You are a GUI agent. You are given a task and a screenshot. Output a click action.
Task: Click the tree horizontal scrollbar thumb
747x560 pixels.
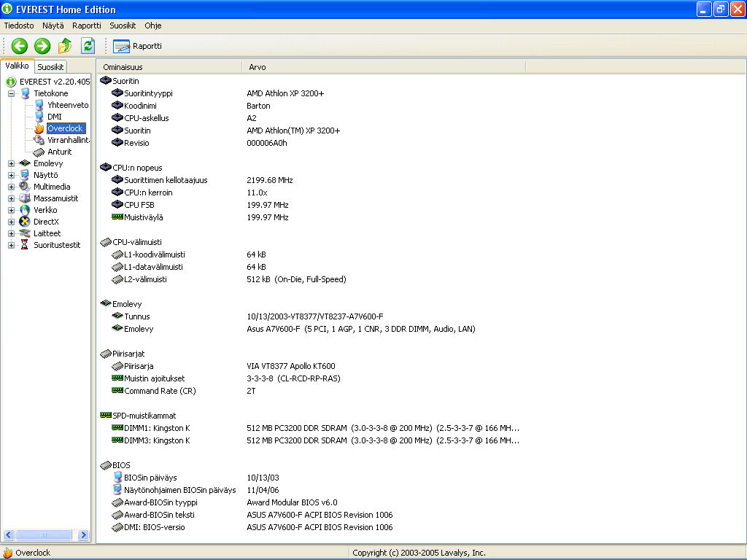pos(44,534)
